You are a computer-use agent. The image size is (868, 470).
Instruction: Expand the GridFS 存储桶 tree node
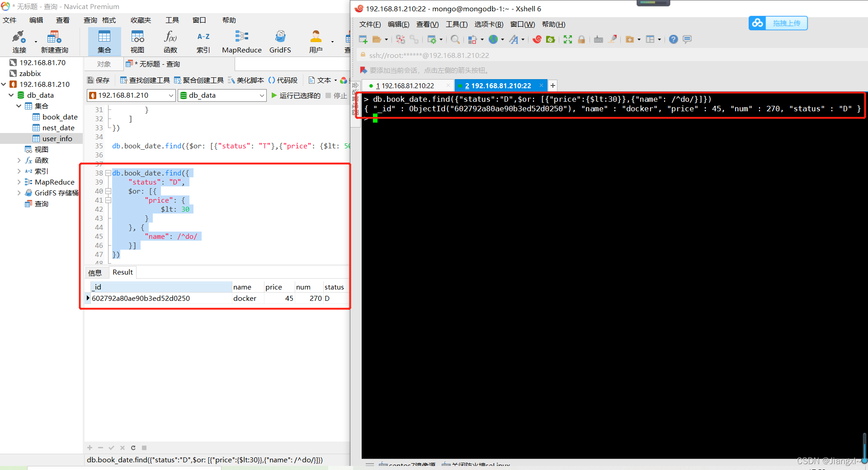(19, 193)
